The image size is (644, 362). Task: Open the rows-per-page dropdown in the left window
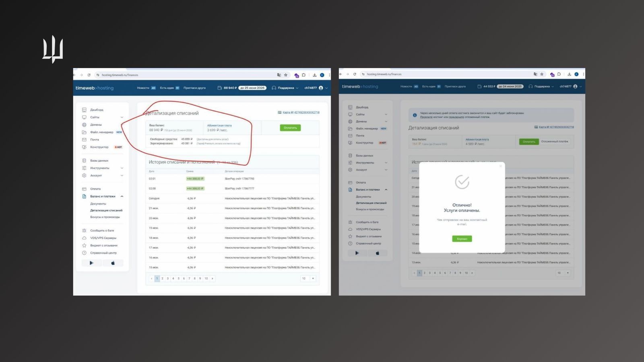[x=308, y=278]
